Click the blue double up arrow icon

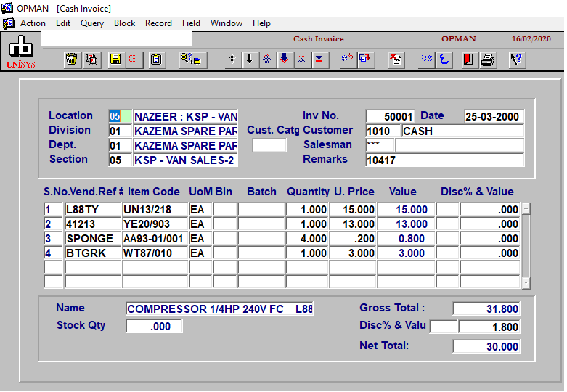pyautogui.click(x=267, y=60)
